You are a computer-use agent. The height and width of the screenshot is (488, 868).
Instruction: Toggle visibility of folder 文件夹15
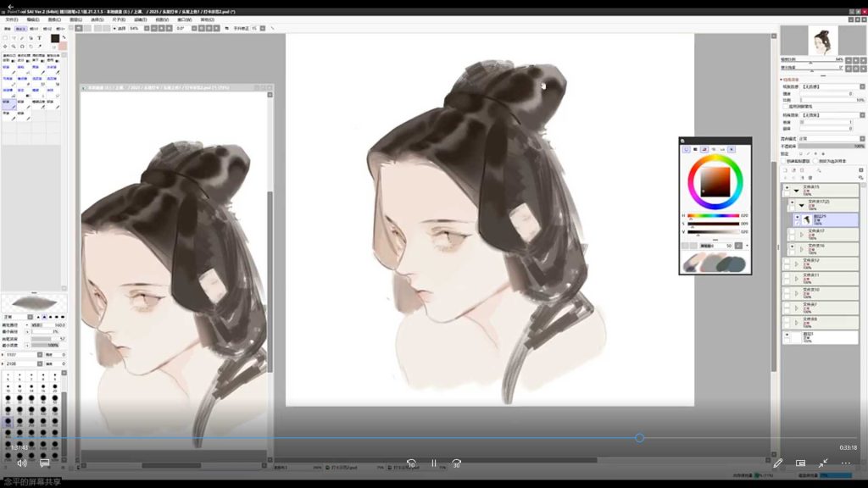786,188
